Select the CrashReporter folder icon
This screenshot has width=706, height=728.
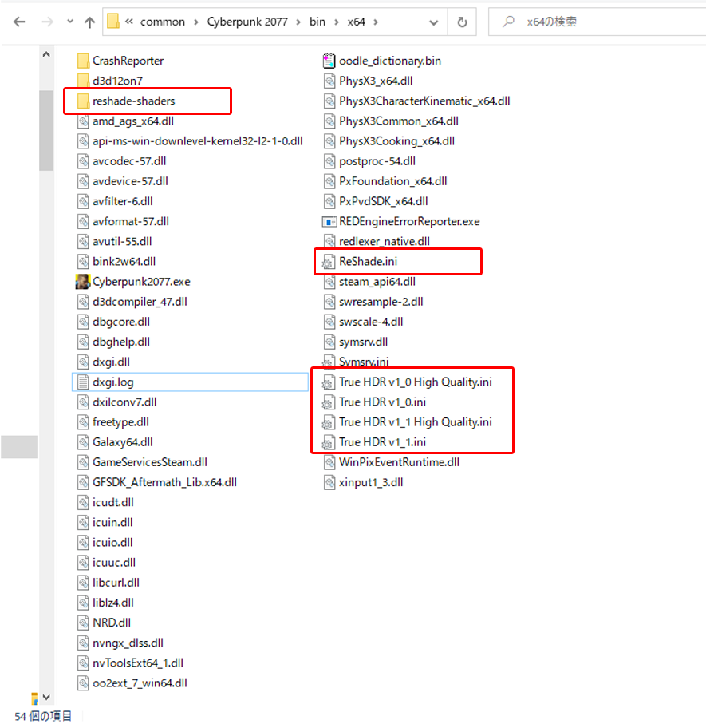[83, 61]
